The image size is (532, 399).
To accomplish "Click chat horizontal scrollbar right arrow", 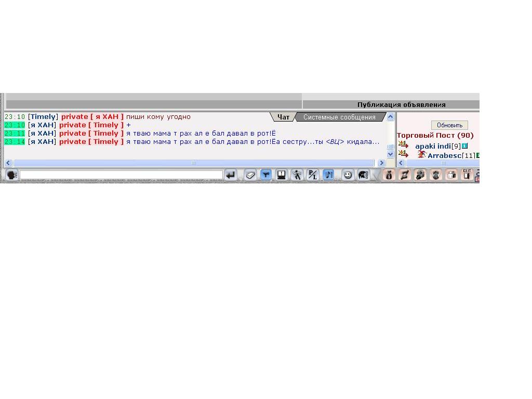I will (x=381, y=163).
